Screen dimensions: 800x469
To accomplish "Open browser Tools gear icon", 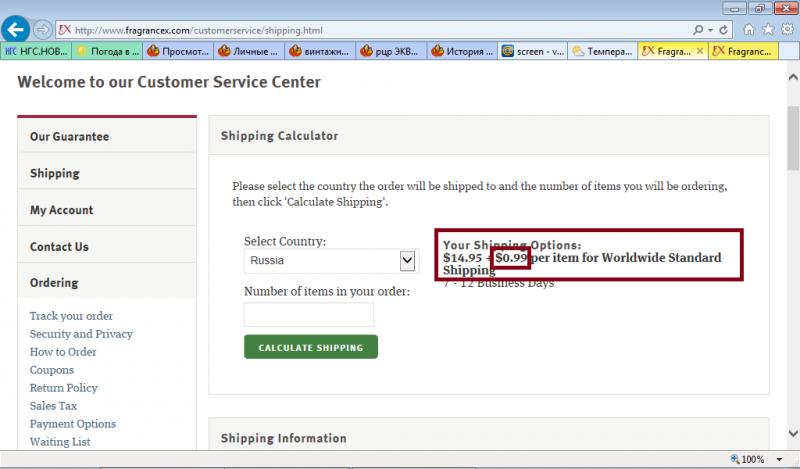I will [x=785, y=30].
